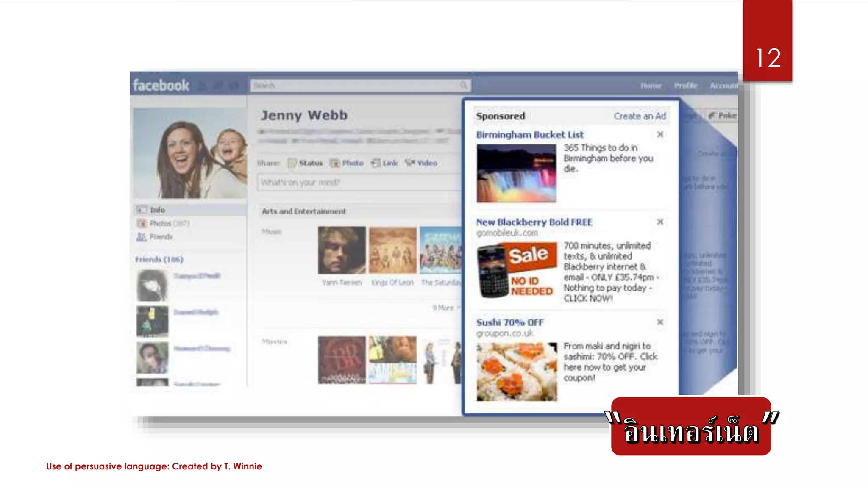Dismiss the Sushi 70% OFF ad

click(660, 322)
